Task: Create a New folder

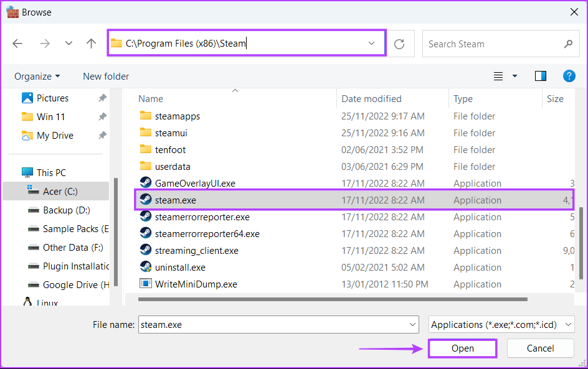Action: (x=106, y=77)
